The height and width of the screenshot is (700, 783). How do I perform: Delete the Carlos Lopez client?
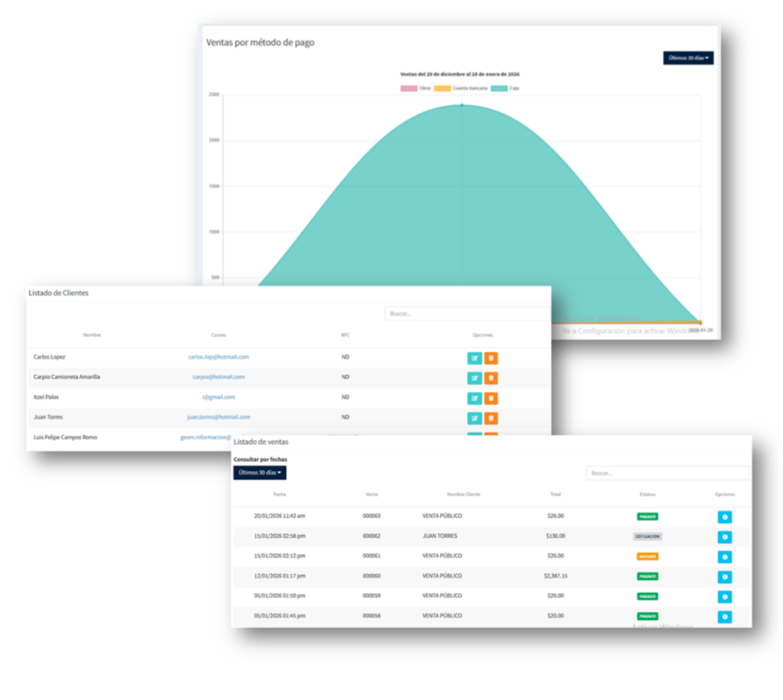point(491,358)
